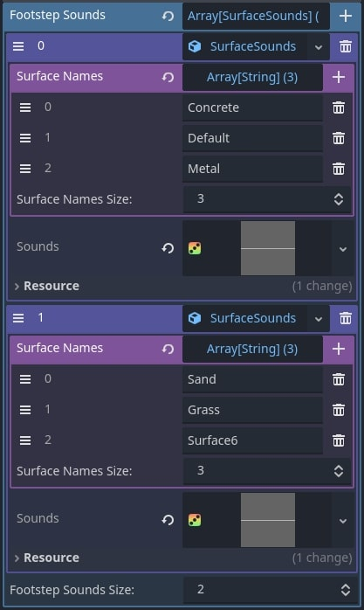Viewport: 364px width, 610px height.
Task: Reset first Surface Names array
Action: pos(168,77)
